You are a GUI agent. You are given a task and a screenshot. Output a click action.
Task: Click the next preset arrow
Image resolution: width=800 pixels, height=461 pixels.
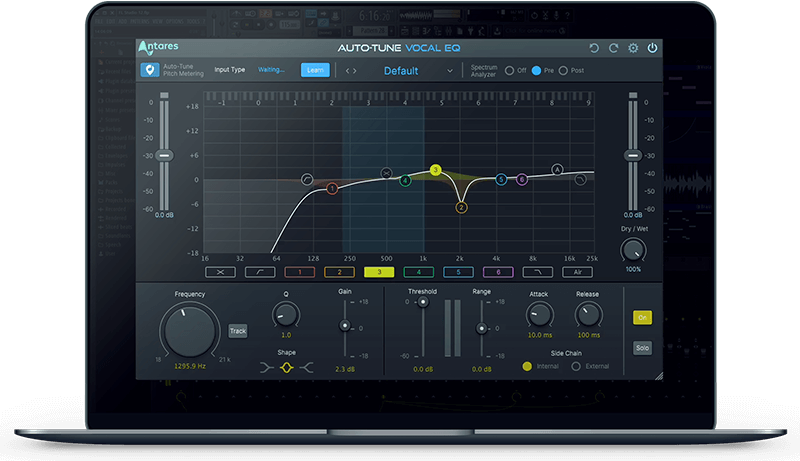pos(355,71)
